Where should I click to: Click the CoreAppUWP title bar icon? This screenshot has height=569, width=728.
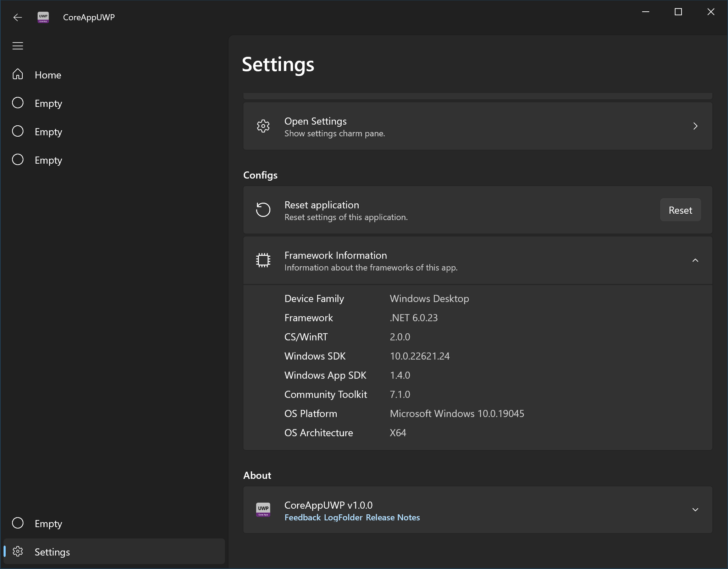(x=43, y=17)
